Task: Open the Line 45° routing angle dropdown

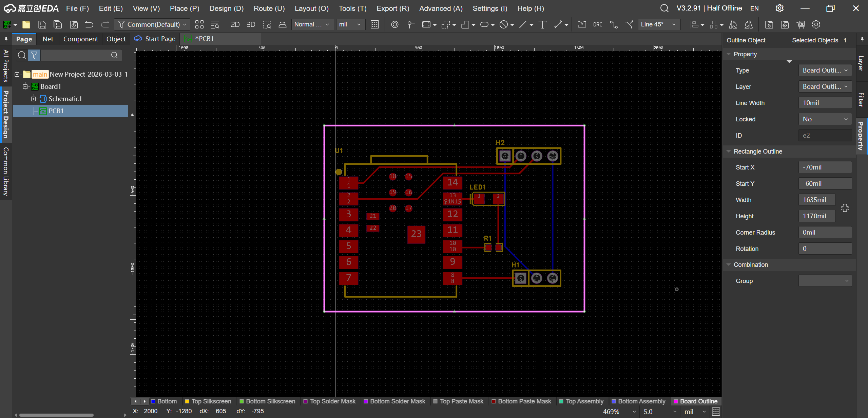Action: [659, 24]
